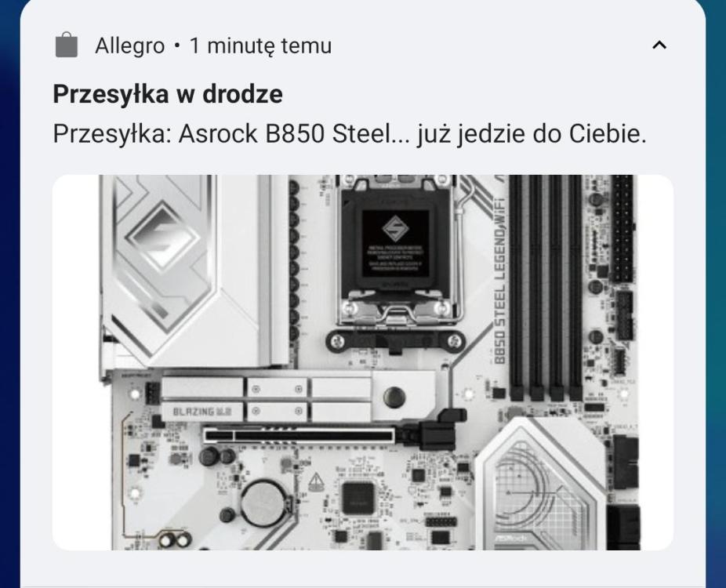Tap the Allegro app name label
Viewport: 726px width, 588px height.
coord(129,45)
